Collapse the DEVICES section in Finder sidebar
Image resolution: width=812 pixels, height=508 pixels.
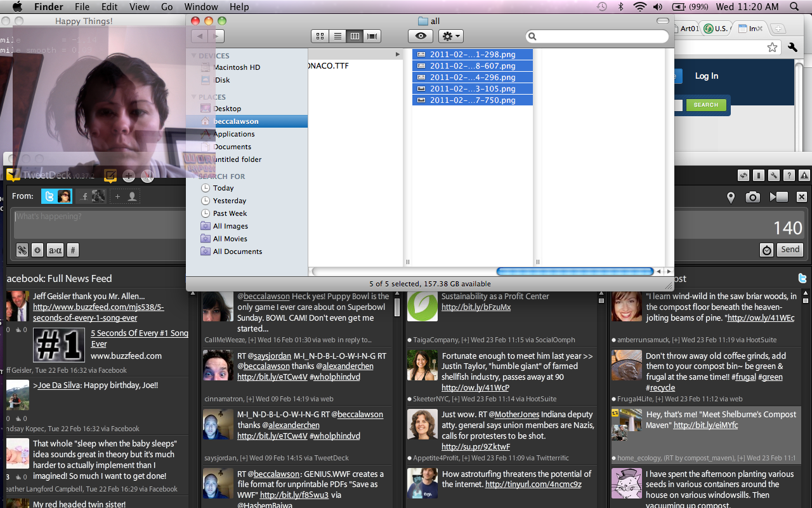point(194,56)
